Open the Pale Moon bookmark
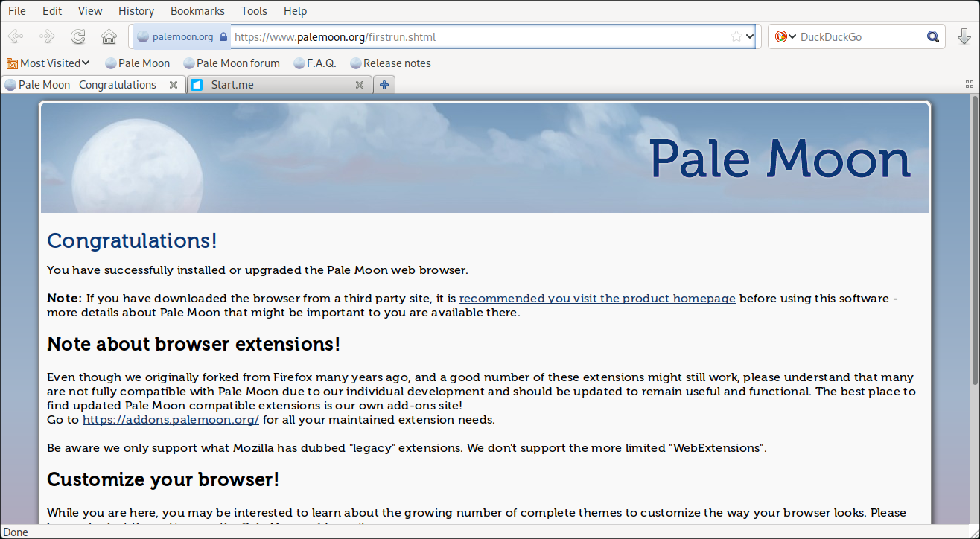The height and width of the screenshot is (539, 980). click(x=138, y=63)
